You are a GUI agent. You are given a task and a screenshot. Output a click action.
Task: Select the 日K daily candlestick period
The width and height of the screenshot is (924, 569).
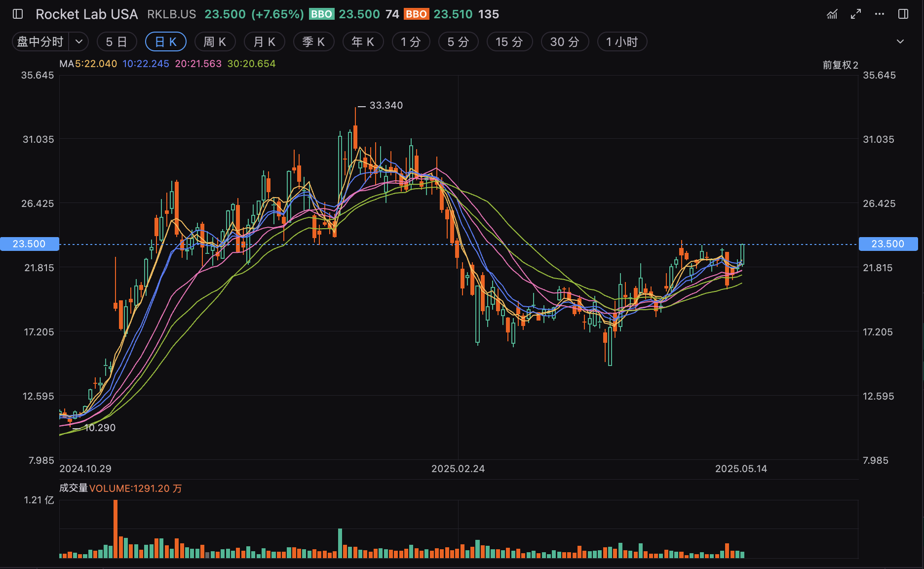(x=165, y=42)
